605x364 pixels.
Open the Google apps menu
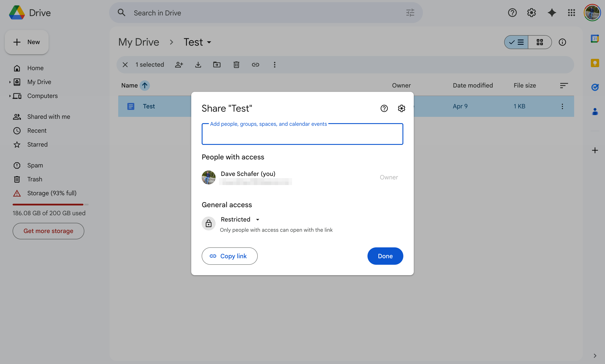tap(571, 13)
